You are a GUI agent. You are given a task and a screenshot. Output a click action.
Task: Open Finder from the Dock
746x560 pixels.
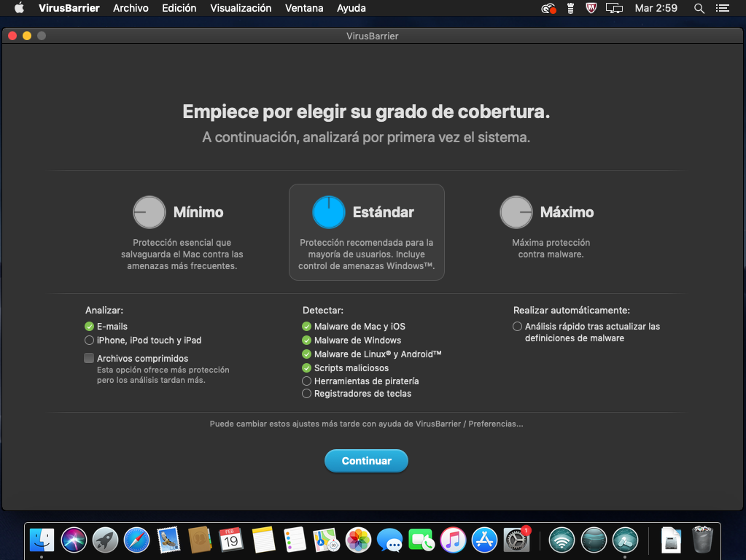[x=42, y=540]
